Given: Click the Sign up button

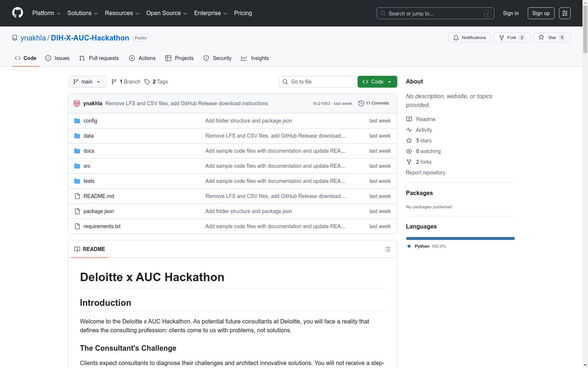Looking at the screenshot, I should (541, 13).
